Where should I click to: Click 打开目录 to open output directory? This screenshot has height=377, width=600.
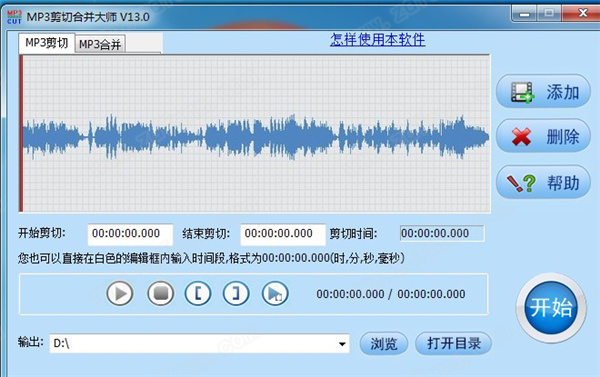[x=453, y=343]
